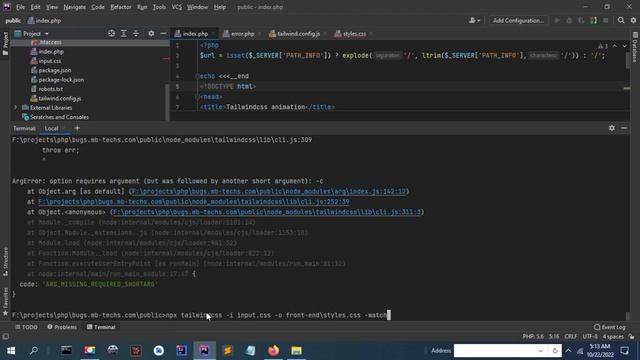Viewport: 640px width, 360px height.
Task: Switch to the styles.css editor tab
Action: click(x=354, y=34)
